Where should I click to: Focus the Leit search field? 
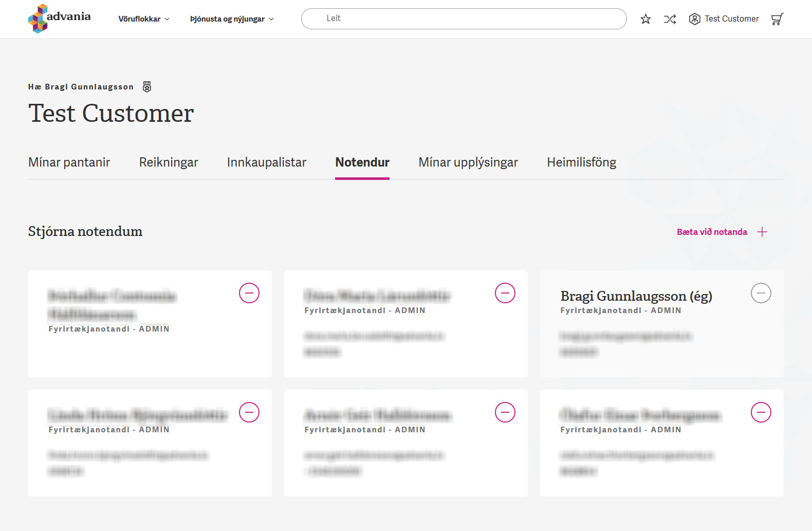point(464,19)
